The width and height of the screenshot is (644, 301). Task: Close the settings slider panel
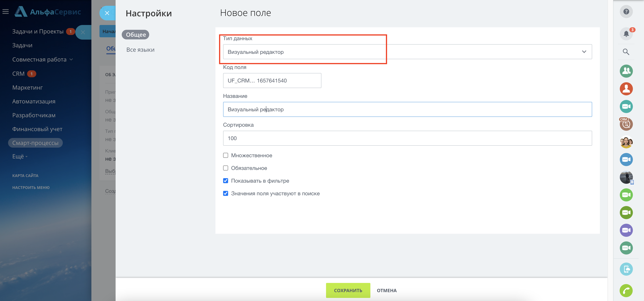[107, 13]
